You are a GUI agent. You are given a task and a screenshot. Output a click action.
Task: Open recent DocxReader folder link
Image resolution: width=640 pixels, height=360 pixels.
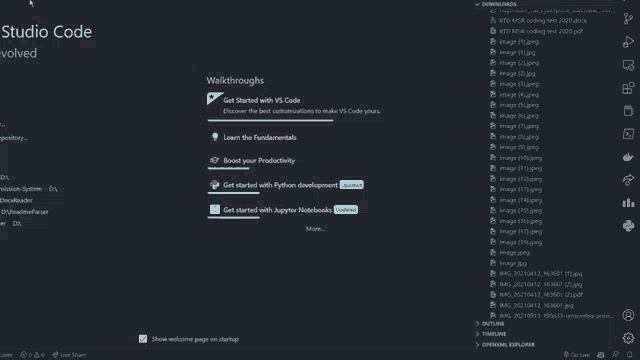16,200
